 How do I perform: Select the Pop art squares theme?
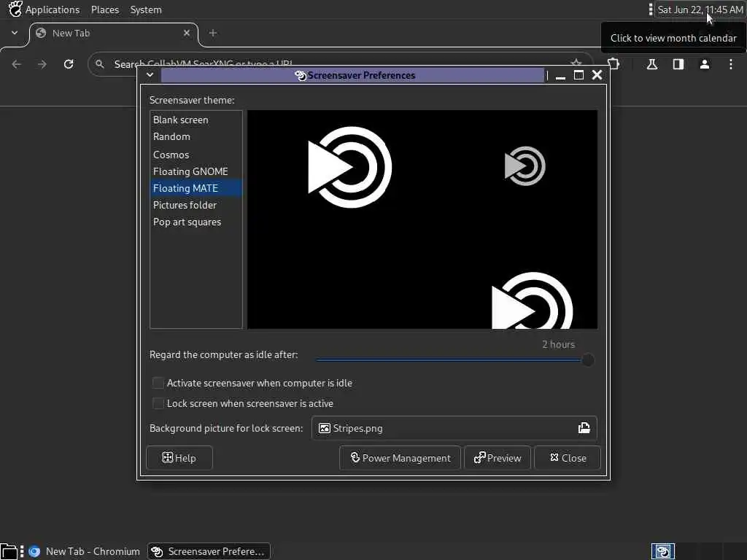196,222
